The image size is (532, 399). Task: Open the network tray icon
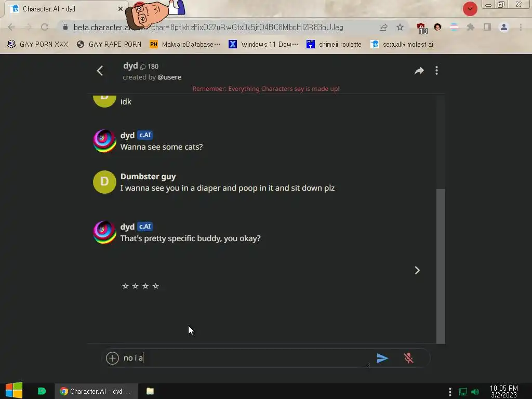pos(463,392)
